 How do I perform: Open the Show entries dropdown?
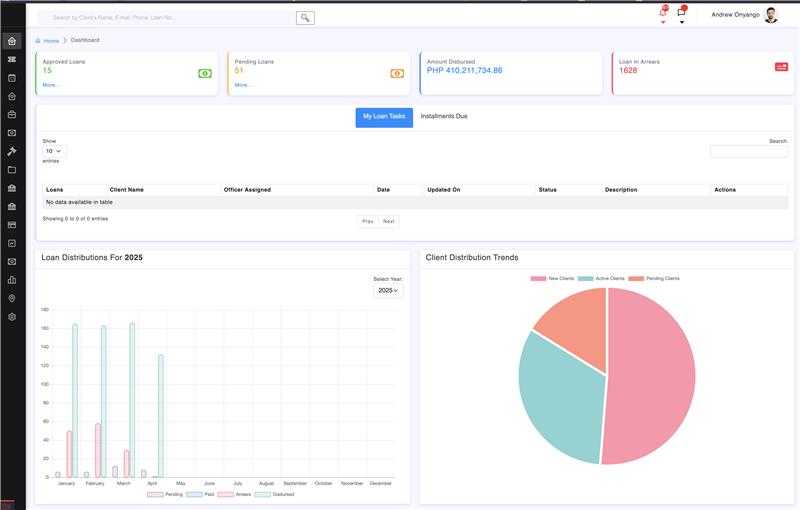54,151
